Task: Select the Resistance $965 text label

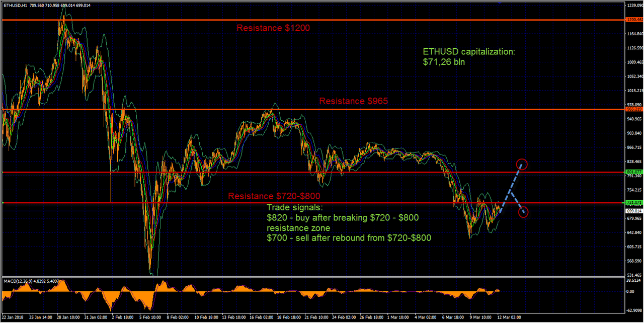Action: [354, 101]
